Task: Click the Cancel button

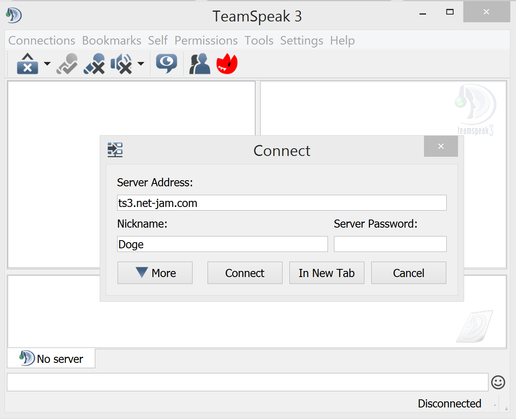Action: [409, 273]
